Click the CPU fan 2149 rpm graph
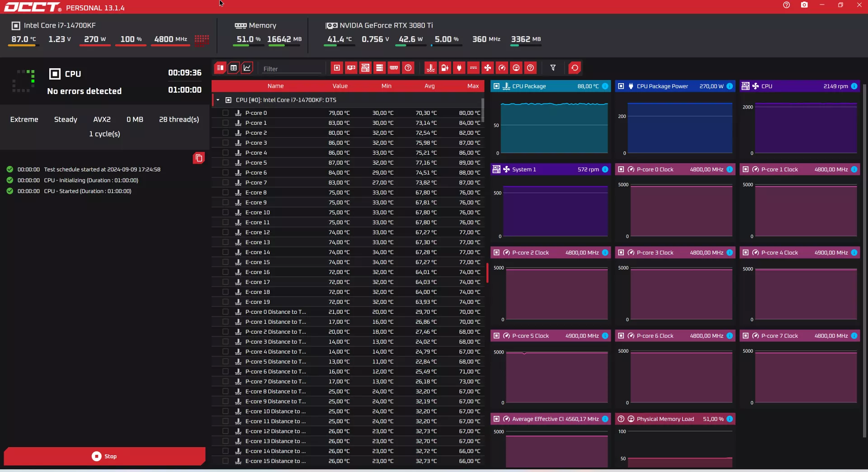868x472 pixels. [x=800, y=118]
